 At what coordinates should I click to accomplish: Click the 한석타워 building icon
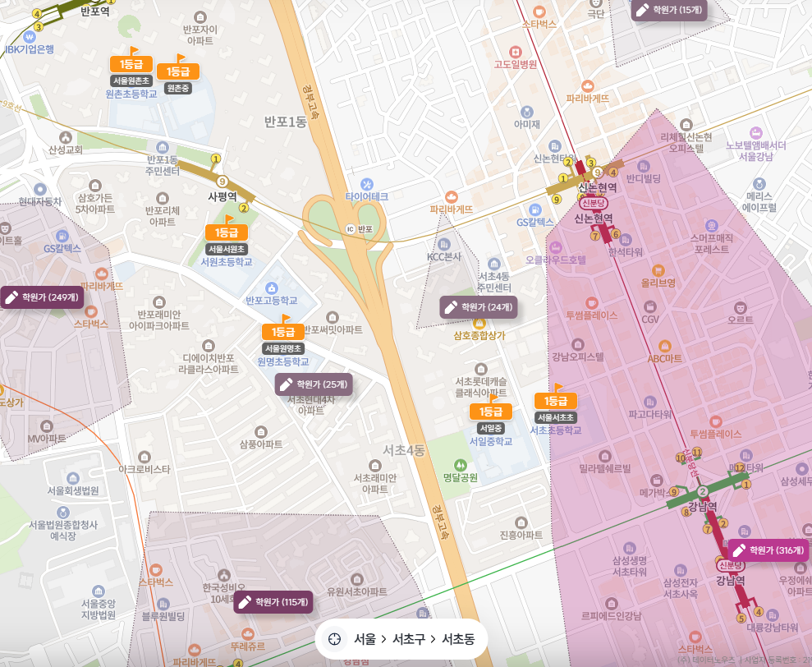click(625, 240)
